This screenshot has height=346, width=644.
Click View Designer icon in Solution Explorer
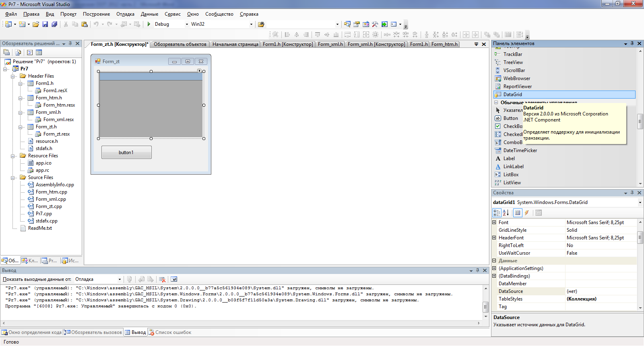(39, 52)
